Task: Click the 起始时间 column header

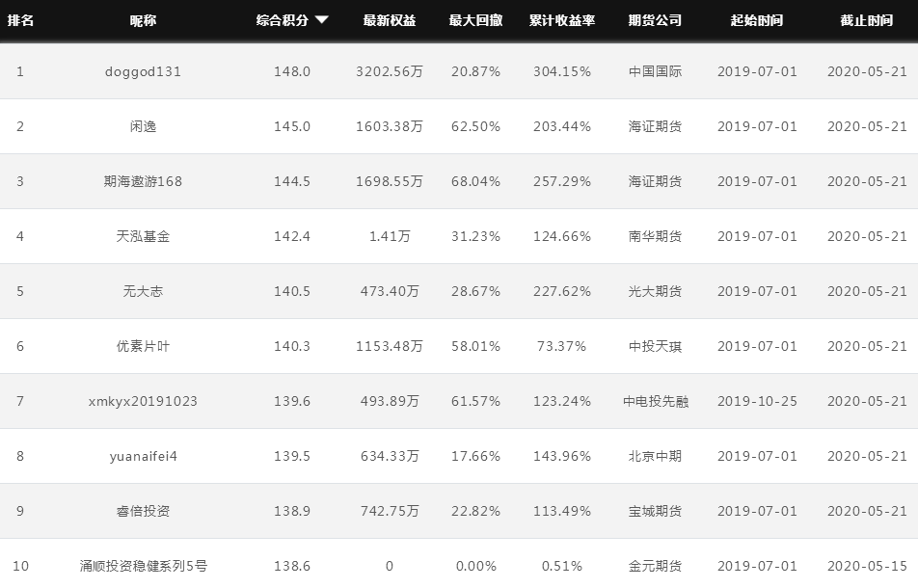Action: tap(756, 20)
